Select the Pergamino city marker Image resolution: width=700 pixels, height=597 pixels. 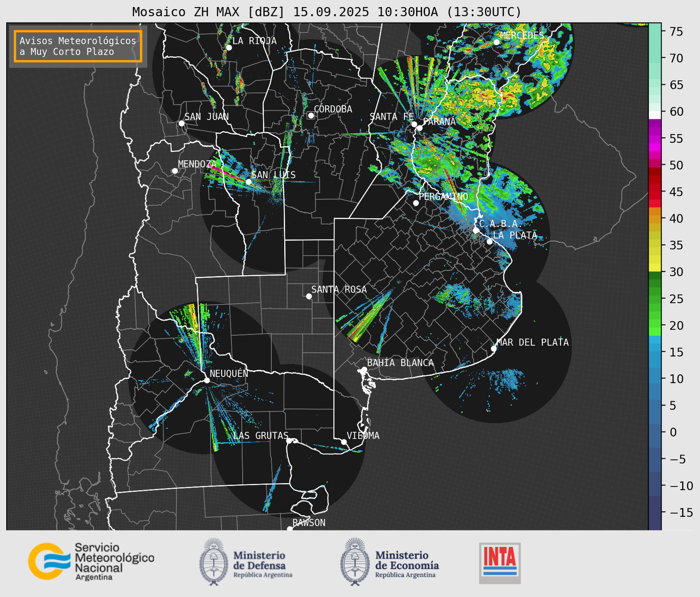tap(416, 203)
